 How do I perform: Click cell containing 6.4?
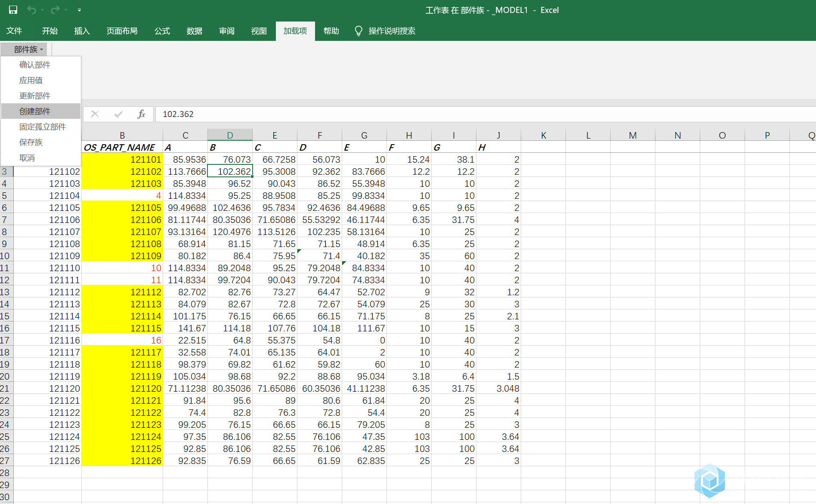(454, 377)
